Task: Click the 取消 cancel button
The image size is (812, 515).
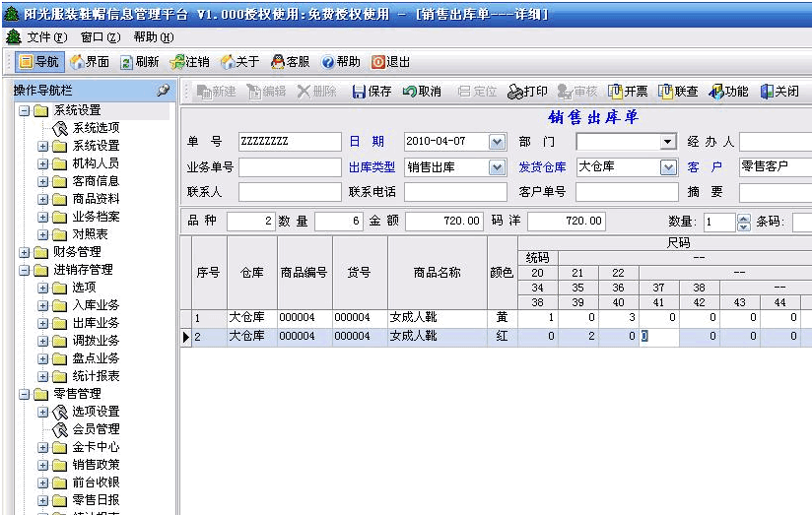Action: [422, 92]
